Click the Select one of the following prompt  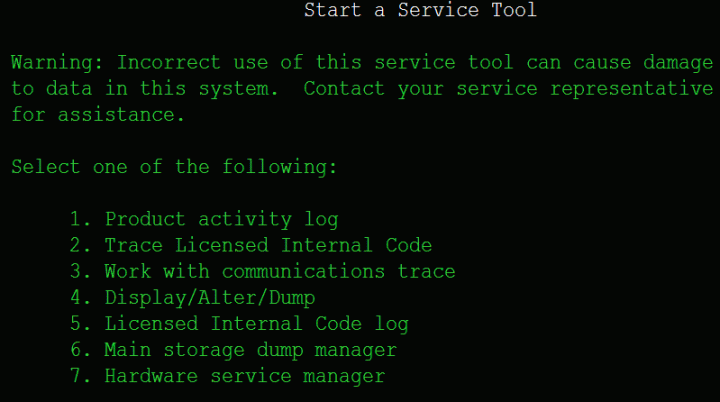tap(174, 167)
